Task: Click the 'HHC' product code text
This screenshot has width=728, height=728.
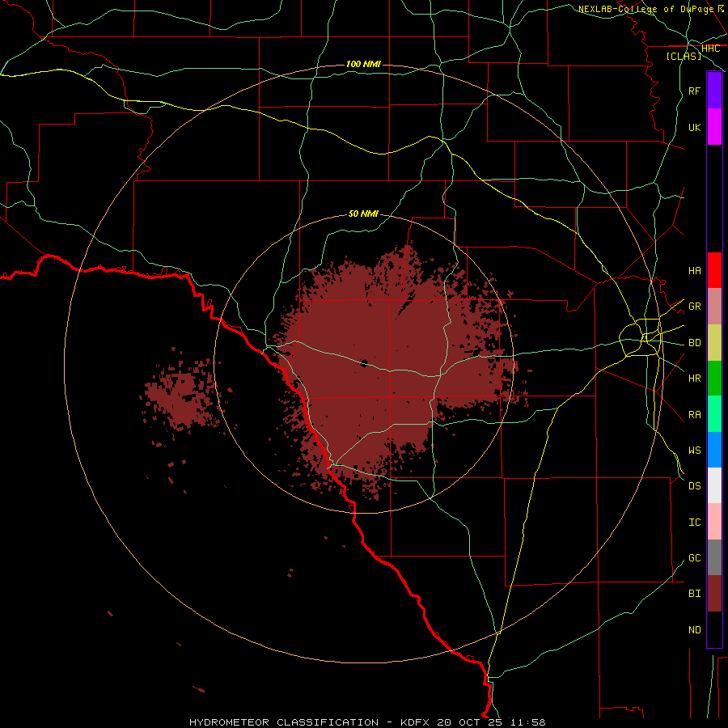Action: tap(710, 49)
